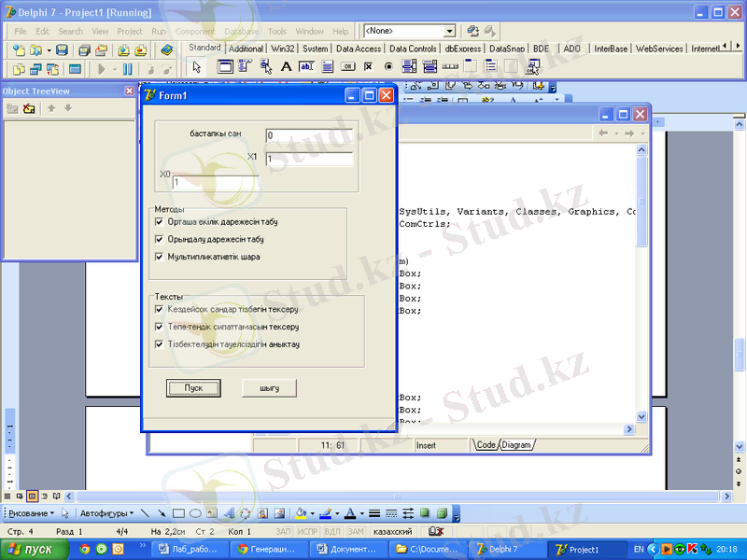Click the Line color pen swatch
747x560 pixels.
(x=325, y=513)
